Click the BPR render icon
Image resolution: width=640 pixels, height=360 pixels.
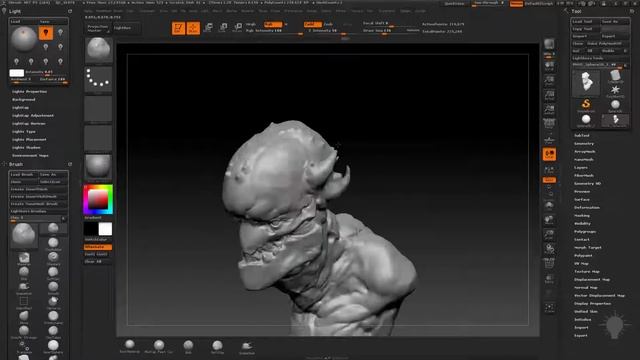pyautogui.click(x=549, y=45)
